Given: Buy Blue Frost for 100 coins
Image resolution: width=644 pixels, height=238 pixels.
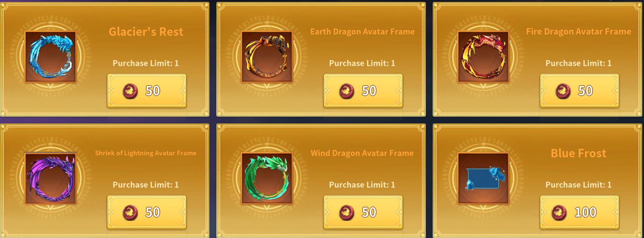Looking at the screenshot, I should 579,212.
